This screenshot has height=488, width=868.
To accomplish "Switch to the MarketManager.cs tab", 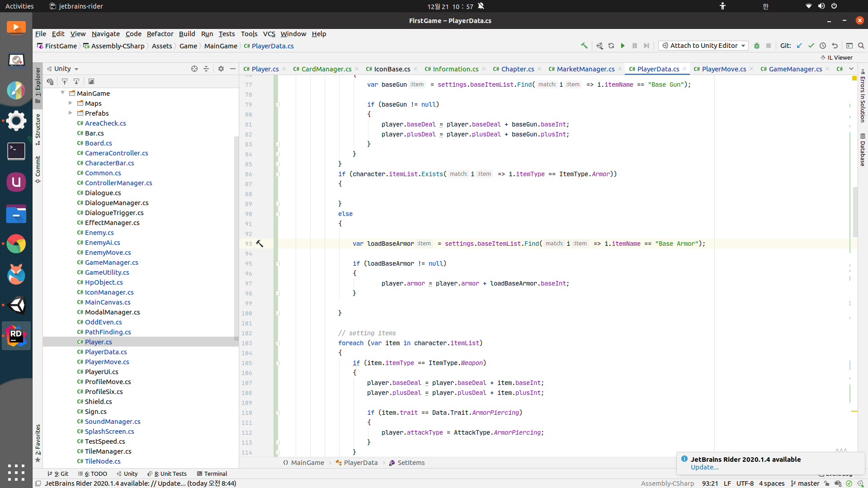I will coord(585,69).
